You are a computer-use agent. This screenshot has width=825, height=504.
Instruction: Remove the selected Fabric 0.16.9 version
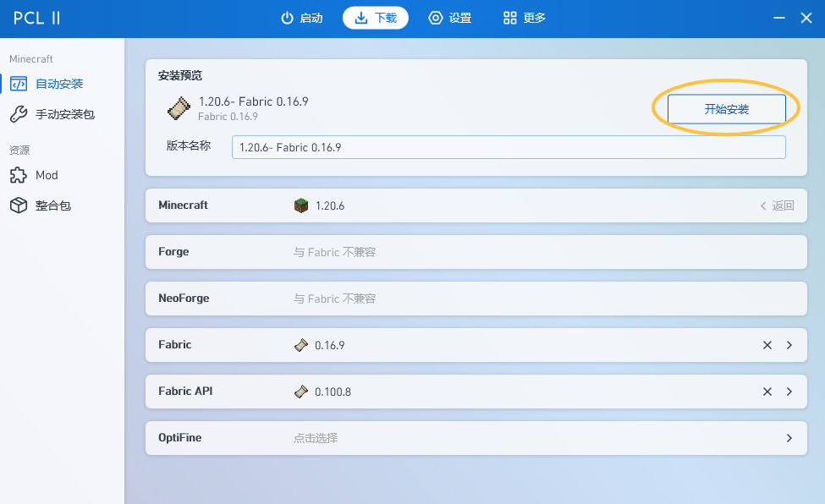767,345
